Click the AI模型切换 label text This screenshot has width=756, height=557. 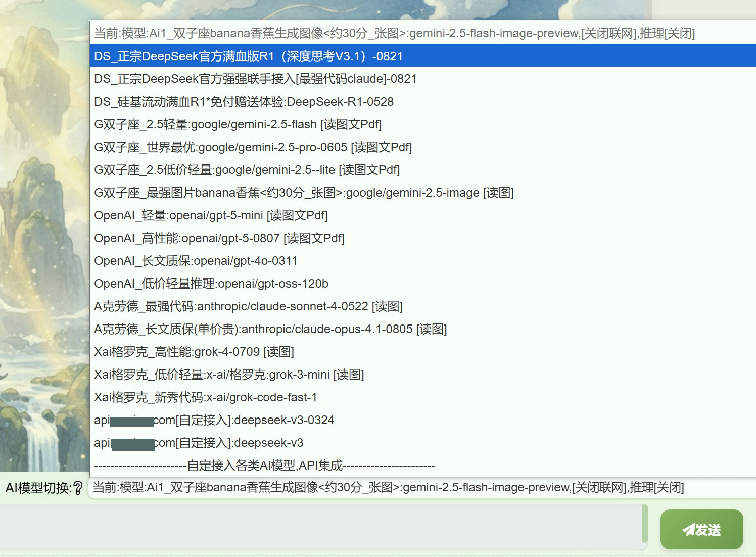pyautogui.click(x=38, y=488)
